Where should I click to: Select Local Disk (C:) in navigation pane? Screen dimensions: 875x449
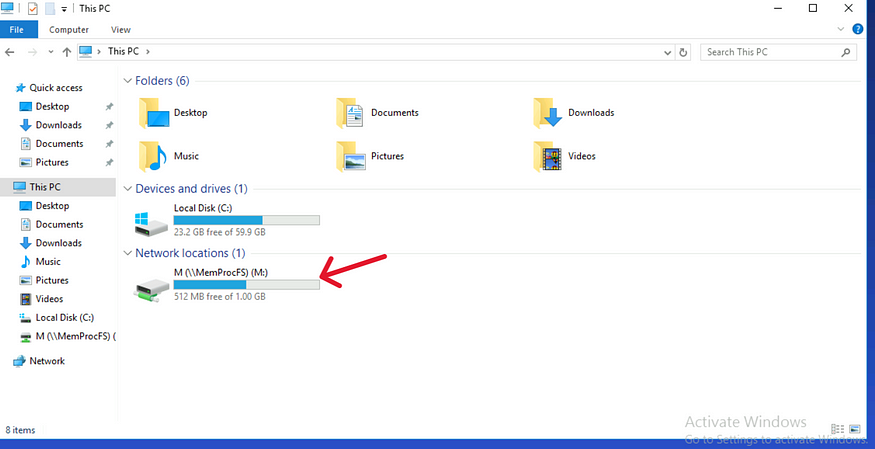coord(64,317)
